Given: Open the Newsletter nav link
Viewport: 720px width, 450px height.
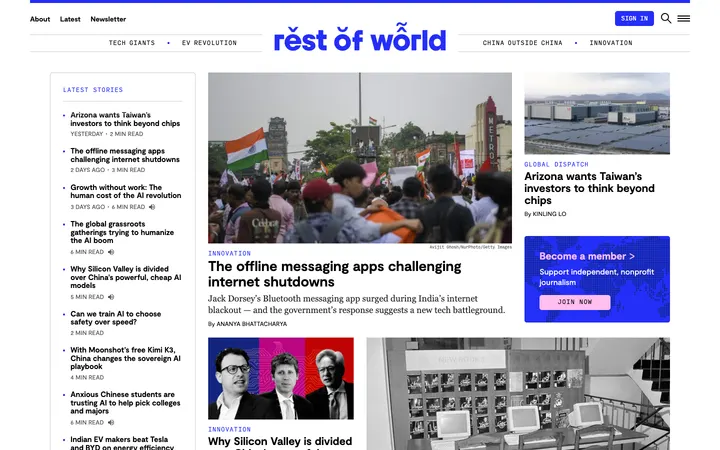Looking at the screenshot, I should tap(108, 19).
